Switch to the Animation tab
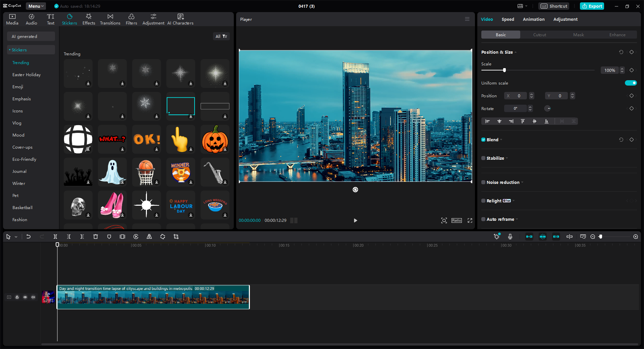Screen dimensions: 644x349 pos(533,19)
